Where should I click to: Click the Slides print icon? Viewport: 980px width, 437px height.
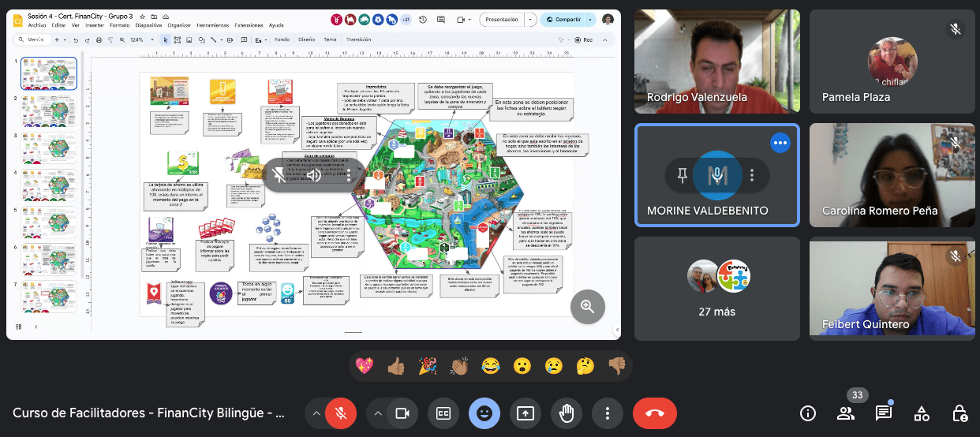[x=99, y=39]
